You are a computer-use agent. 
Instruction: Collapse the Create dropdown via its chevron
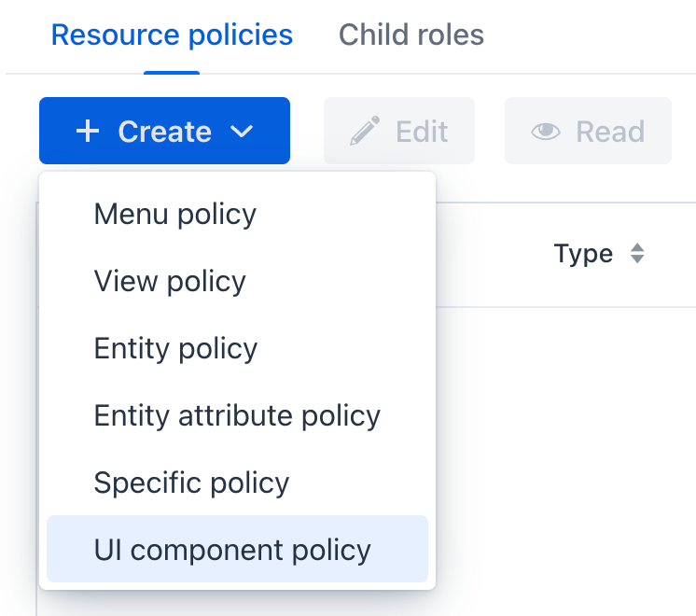coord(242,132)
